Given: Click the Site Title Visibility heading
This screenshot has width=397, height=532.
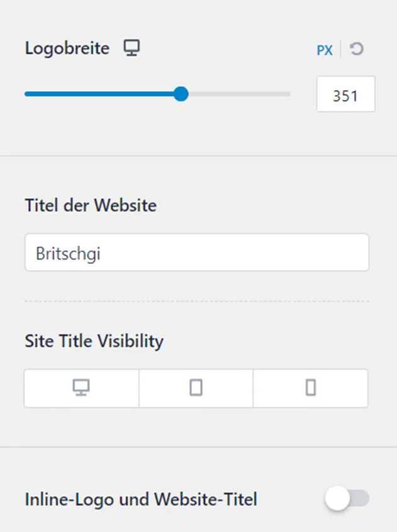Looking at the screenshot, I should [94, 341].
